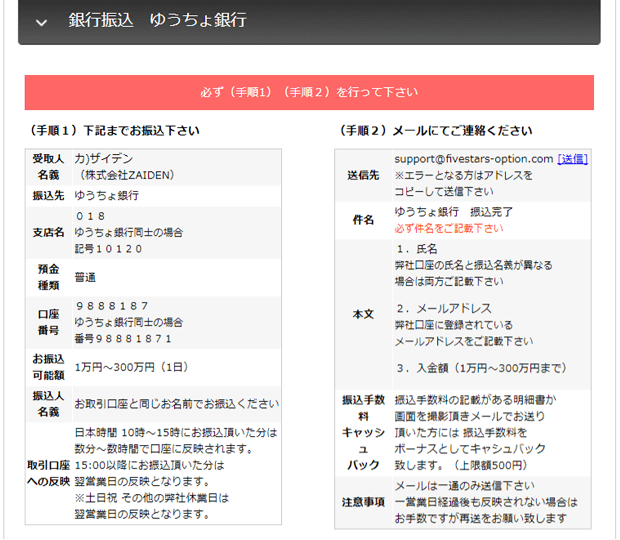Click support@fivestars-option.com address text
Screen dimensions: 620x540
(474, 159)
